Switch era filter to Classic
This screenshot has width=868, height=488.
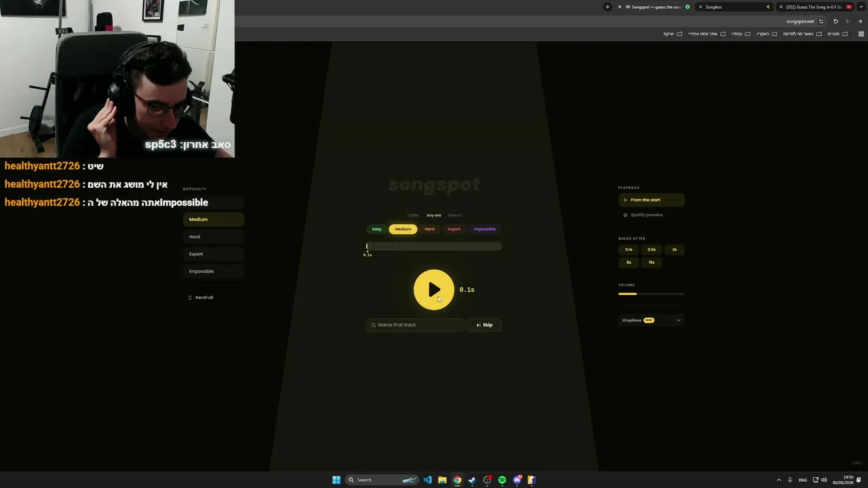click(x=454, y=216)
